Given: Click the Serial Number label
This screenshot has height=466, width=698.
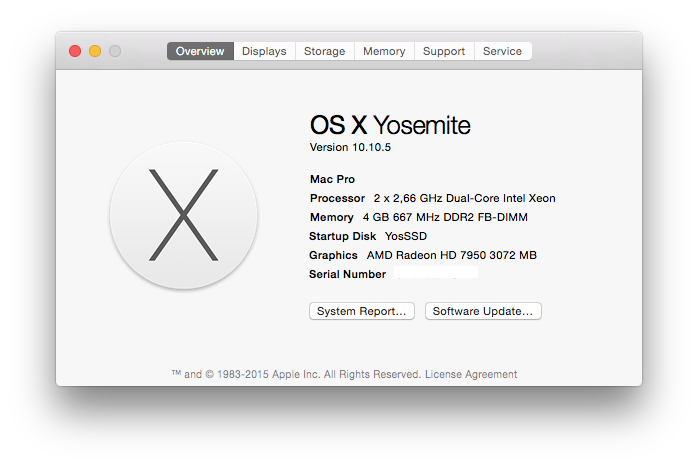Looking at the screenshot, I should 347,274.
